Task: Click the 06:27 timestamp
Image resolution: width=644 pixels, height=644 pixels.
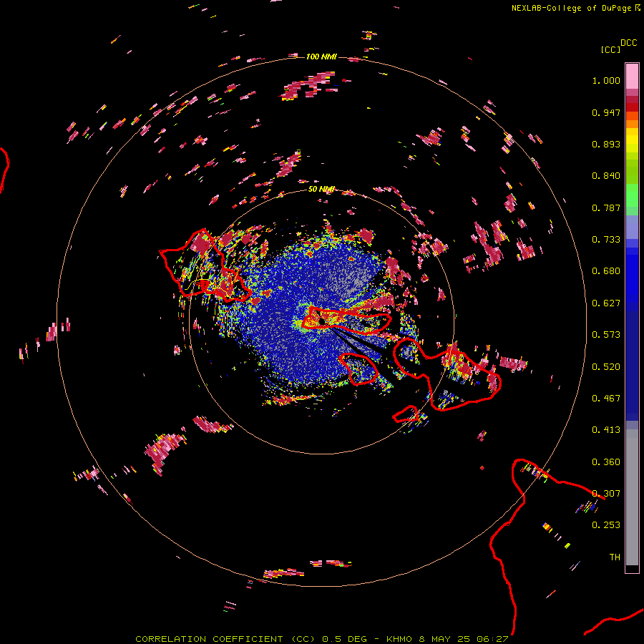Action: pyautogui.click(x=493, y=639)
